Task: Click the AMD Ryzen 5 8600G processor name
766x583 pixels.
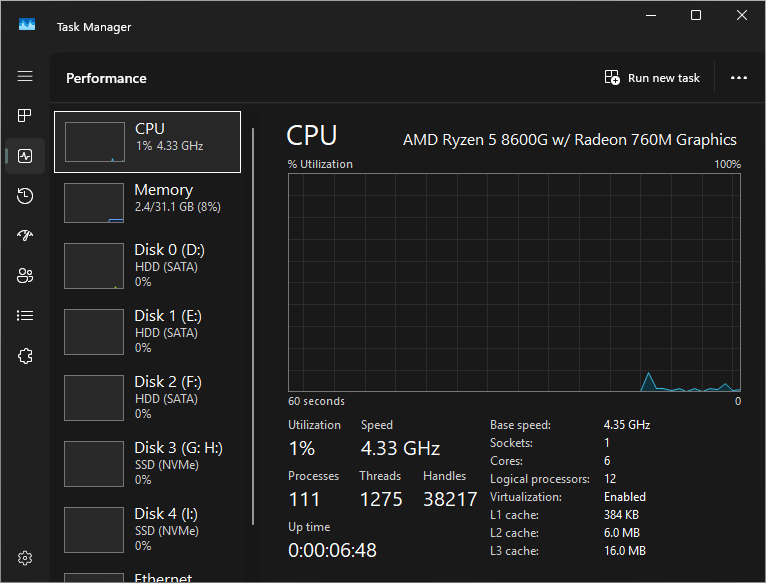Action: click(x=570, y=140)
